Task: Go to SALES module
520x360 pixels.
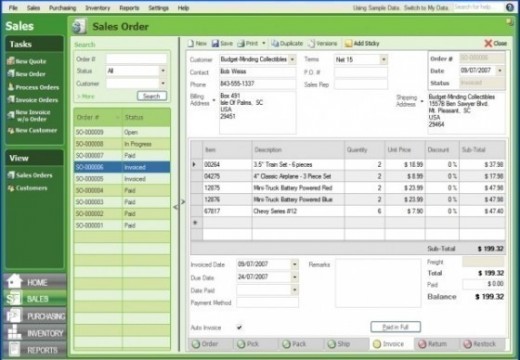Action: coord(35,299)
